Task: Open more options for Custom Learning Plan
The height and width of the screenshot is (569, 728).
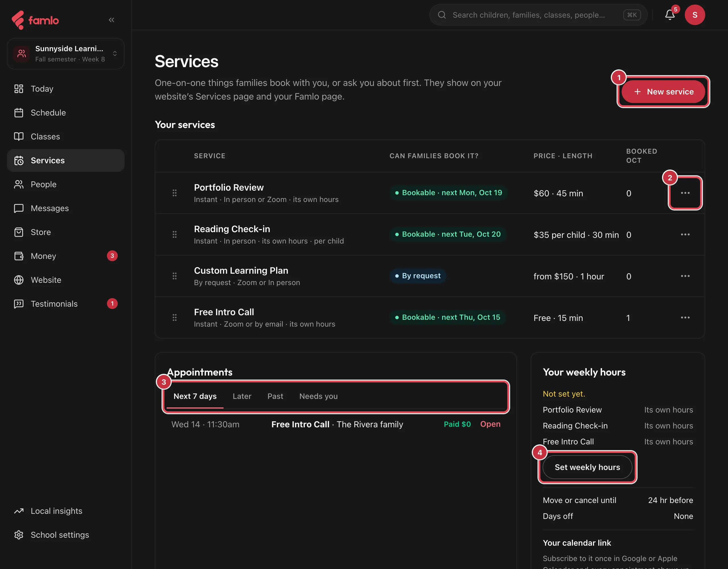Action: [685, 276]
